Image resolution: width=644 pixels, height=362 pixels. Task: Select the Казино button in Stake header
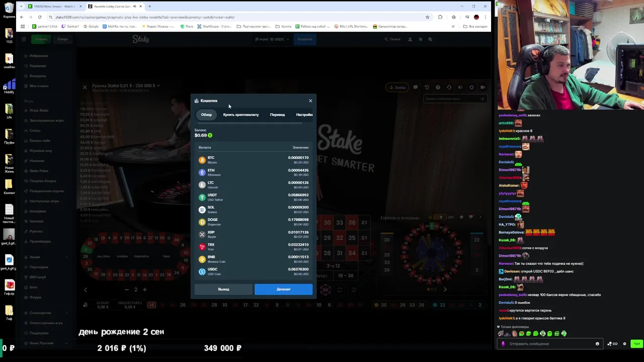(41, 39)
